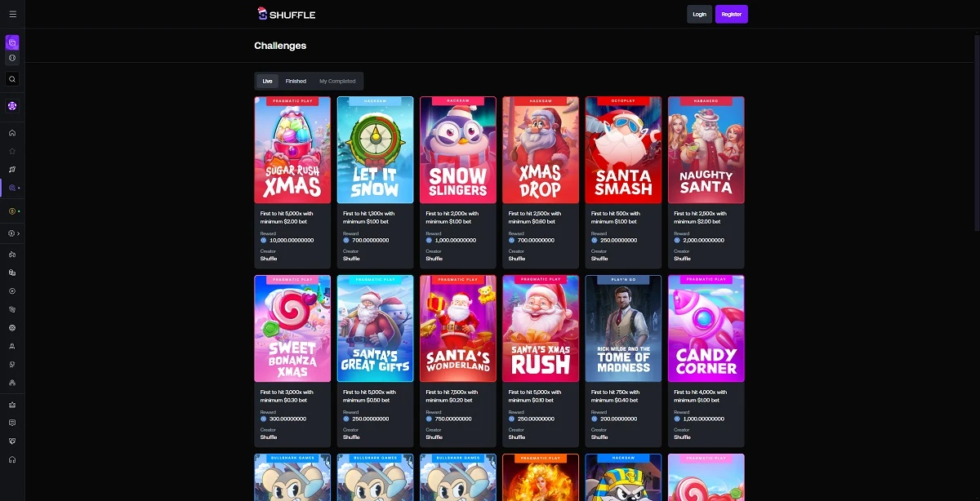The image size is (980, 501).
Task: Open the Sugar Rush Xmas challenge thumbnail
Action: click(292, 150)
